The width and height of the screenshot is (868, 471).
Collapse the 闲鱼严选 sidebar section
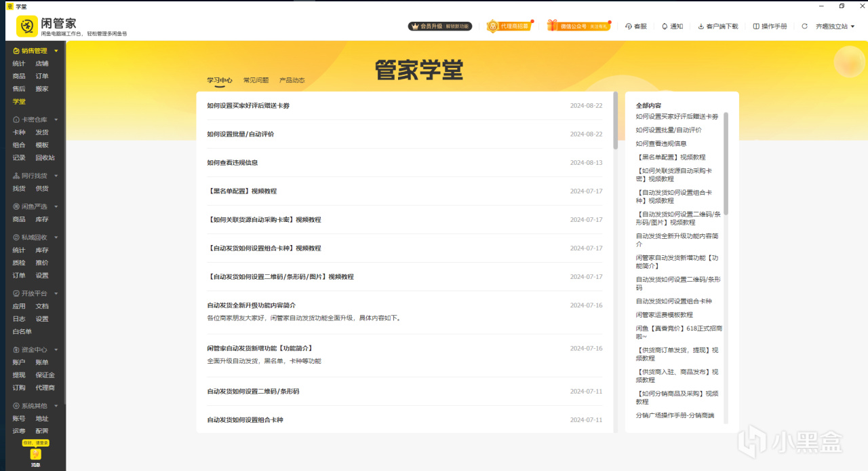click(56, 206)
